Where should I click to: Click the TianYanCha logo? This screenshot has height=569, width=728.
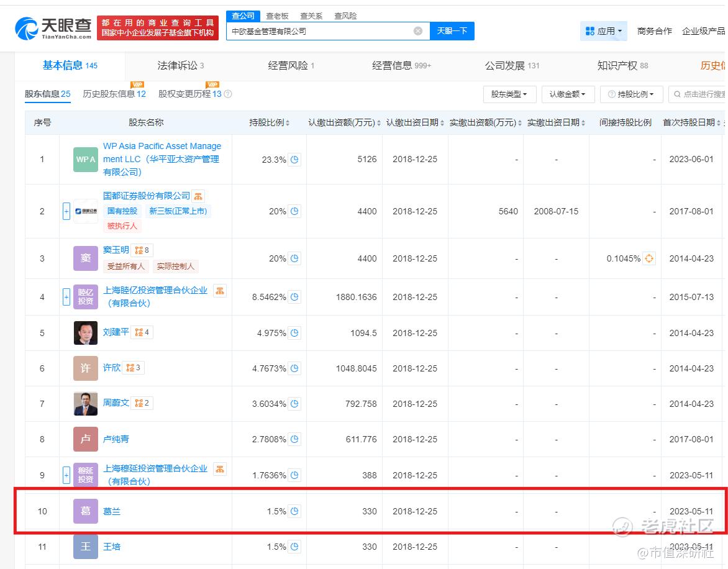[53, 29]
